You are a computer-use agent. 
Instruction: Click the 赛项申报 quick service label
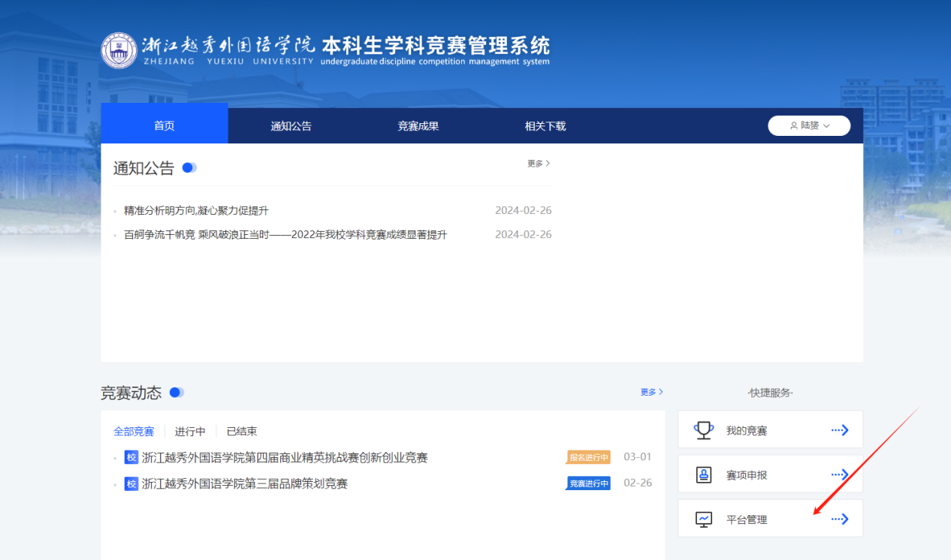[x=747, y=475]
